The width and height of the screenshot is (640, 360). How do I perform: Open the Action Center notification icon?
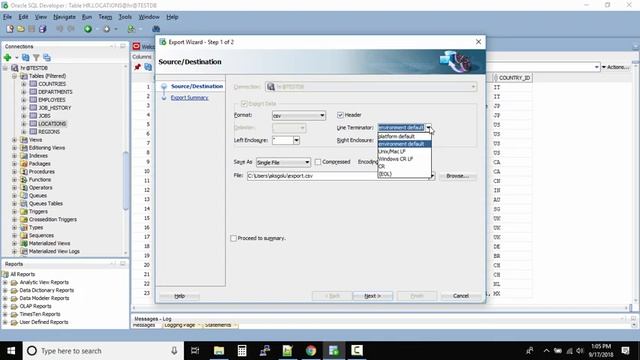(x=625, y=351)
